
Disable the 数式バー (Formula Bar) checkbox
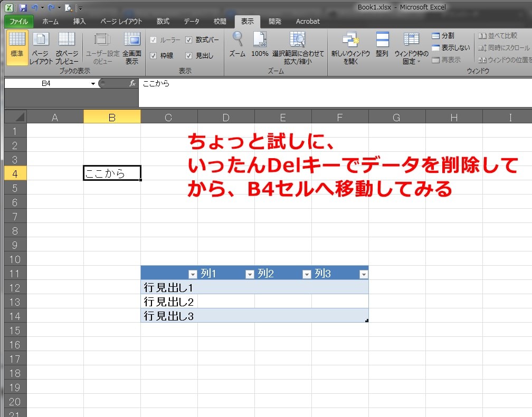(x=189, y=40)
